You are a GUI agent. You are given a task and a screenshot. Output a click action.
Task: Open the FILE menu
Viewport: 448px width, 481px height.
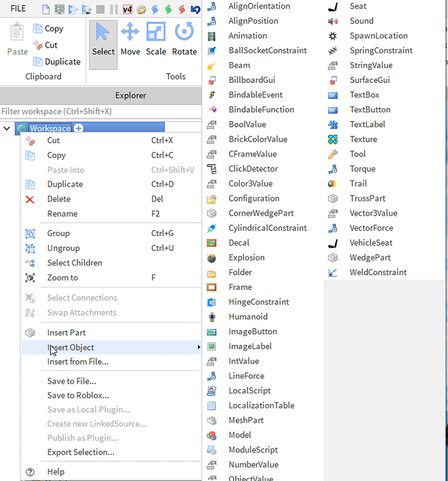pyautogui.click(x=18, y=8)
